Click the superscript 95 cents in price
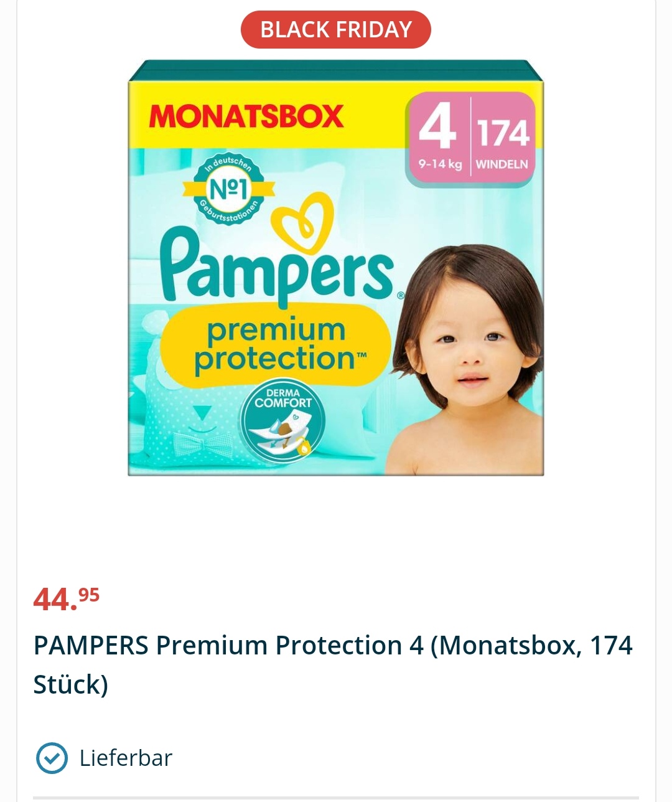The image size is (672, 802). (x=89, y=595)
